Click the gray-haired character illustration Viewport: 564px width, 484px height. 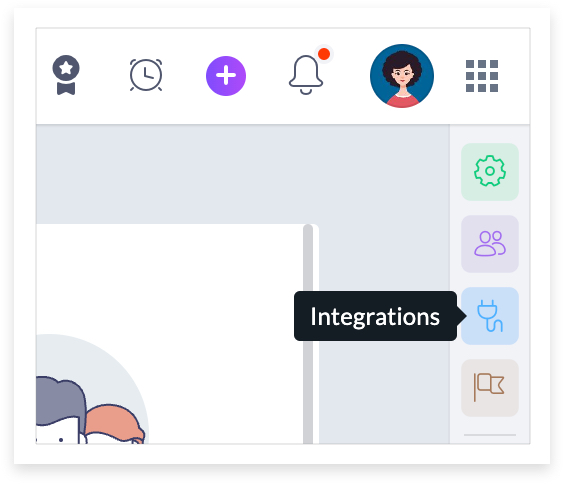[x=59, y=410]
